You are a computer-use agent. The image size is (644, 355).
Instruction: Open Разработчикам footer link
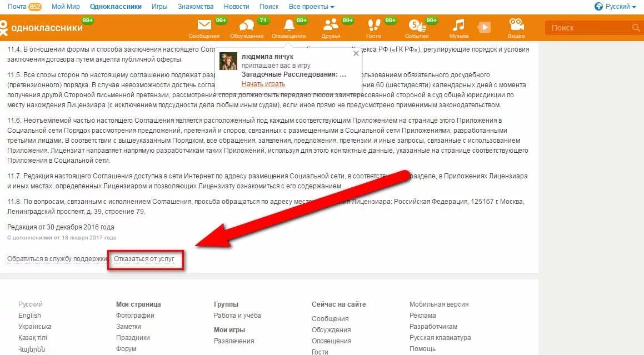pyautogui.click(x=433, y=327)
